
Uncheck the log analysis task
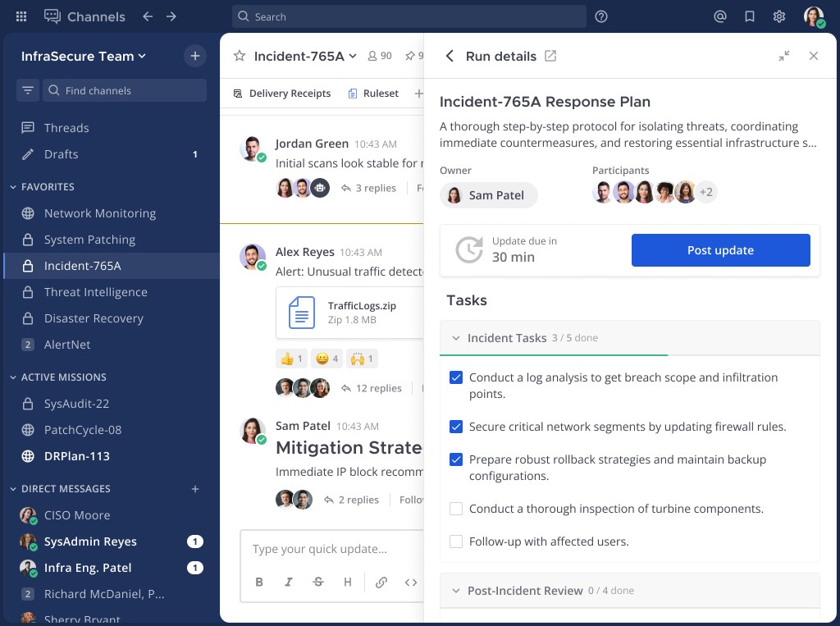pyautogui.click(x=456, y=377)
